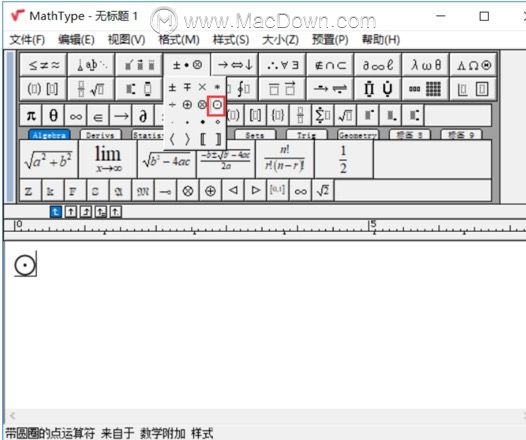The height and width of the screenshot is (440, 526).
Task: Open the 预置(P) menu
Action: click(x=330, y=40)
